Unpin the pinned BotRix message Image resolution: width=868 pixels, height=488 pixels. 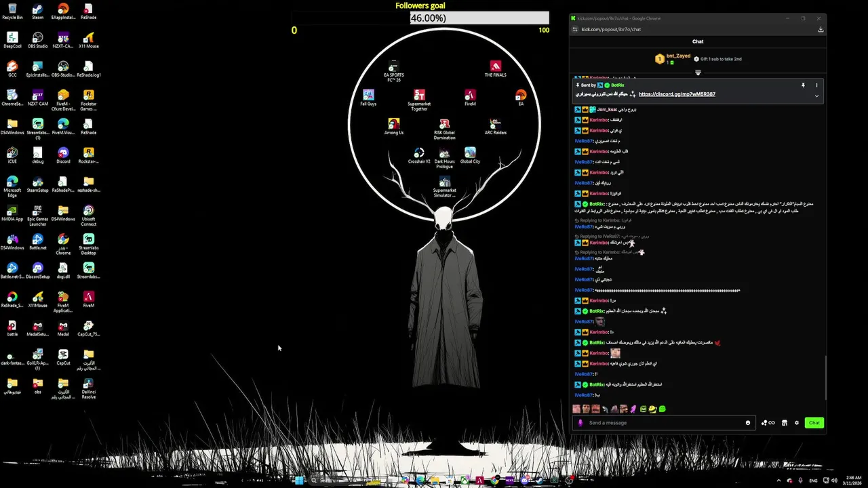(803, 85)
